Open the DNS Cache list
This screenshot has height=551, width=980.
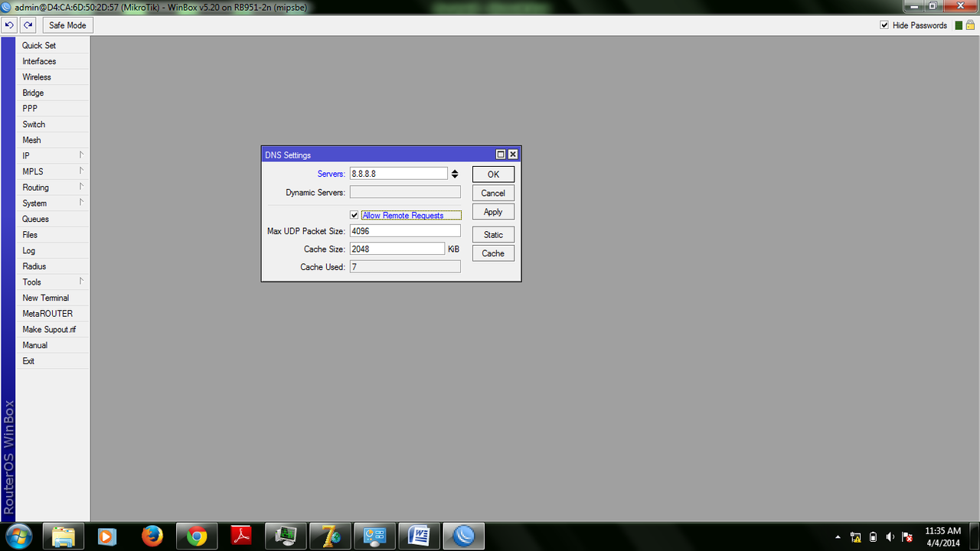click(x=493, y=253)
